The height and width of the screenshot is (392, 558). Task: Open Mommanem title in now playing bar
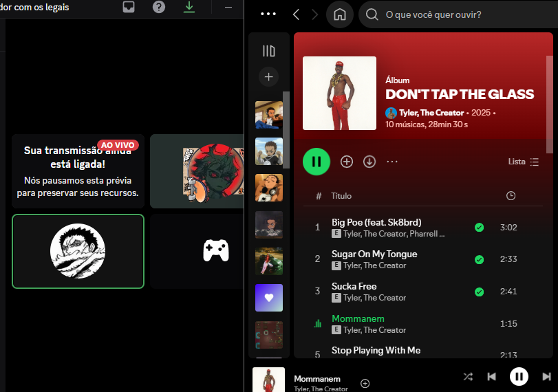pyautogui.click(x=317, y=379)
